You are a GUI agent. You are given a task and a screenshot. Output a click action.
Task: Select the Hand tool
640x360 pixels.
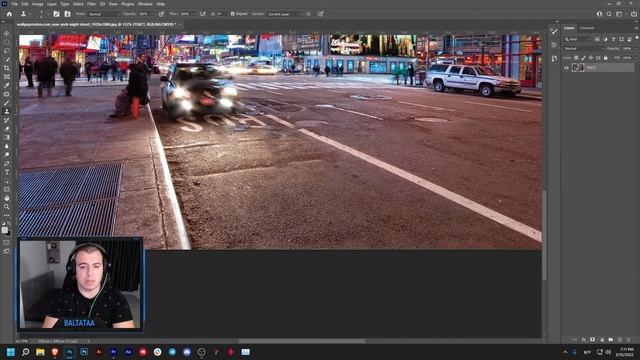click(7, 198)
